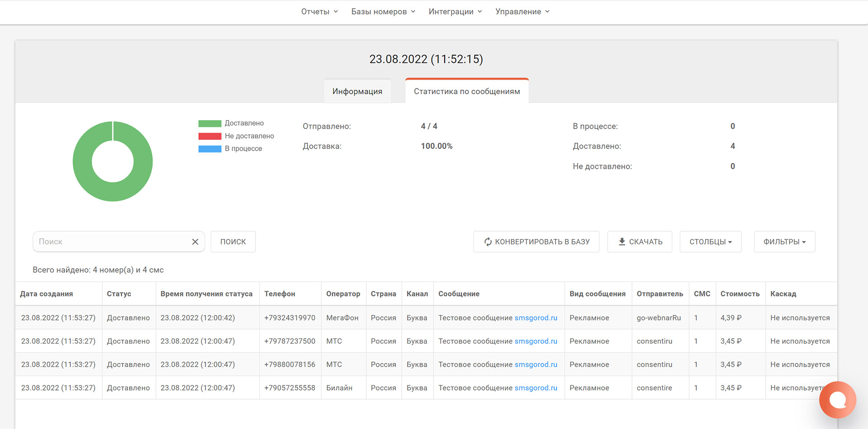The image size is (868, 429).
Task: Clear the search field with X icon
Action: coord(195,242)
